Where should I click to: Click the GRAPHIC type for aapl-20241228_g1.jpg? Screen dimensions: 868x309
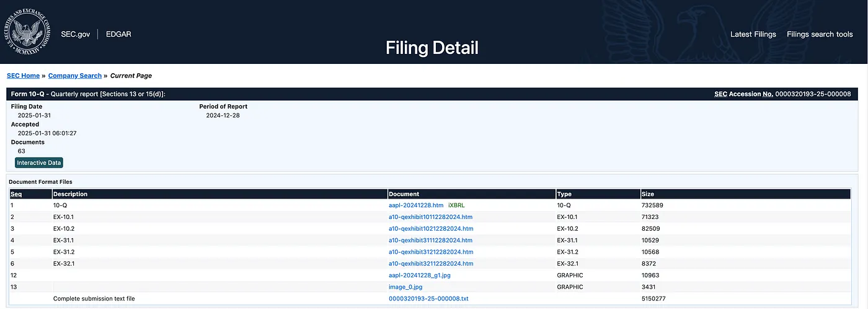[x=570, y=275]
